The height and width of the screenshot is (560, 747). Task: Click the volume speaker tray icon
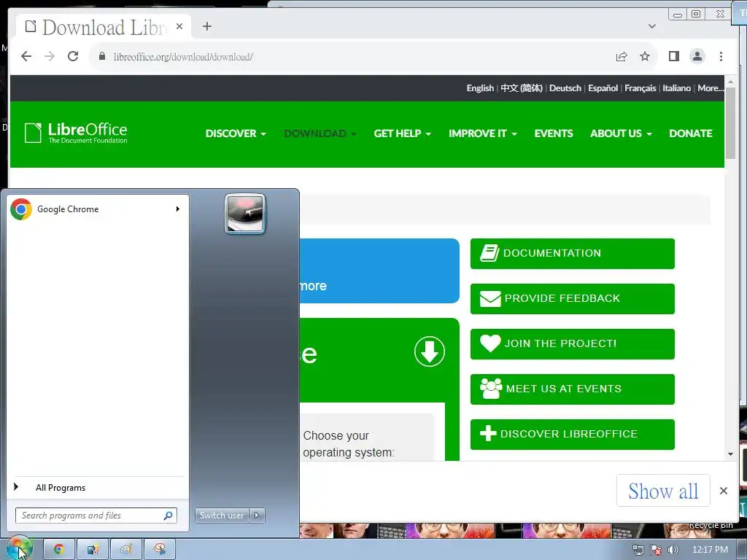pos(673,550)
